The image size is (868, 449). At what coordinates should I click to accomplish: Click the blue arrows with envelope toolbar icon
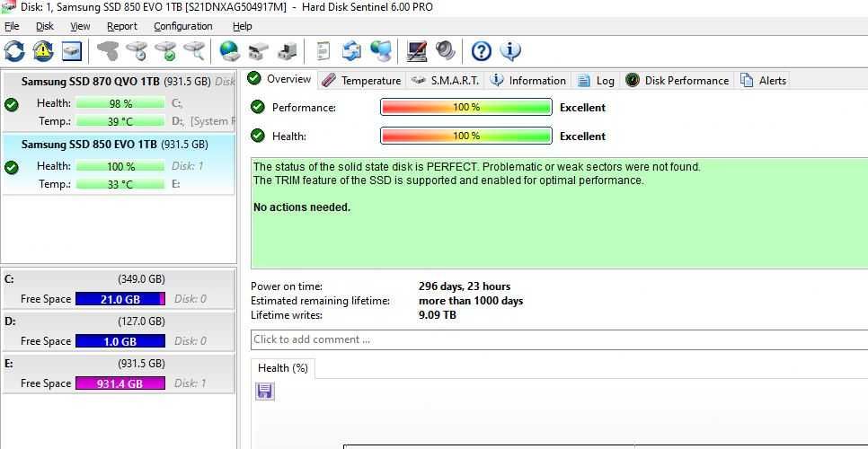click(x=351, y=51)
